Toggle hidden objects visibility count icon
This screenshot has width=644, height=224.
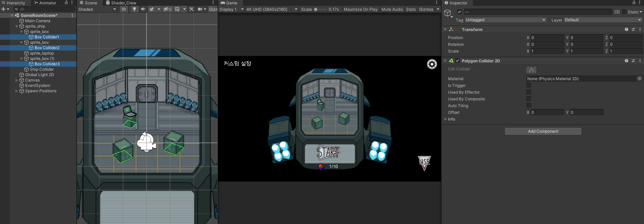coord(167,9)
